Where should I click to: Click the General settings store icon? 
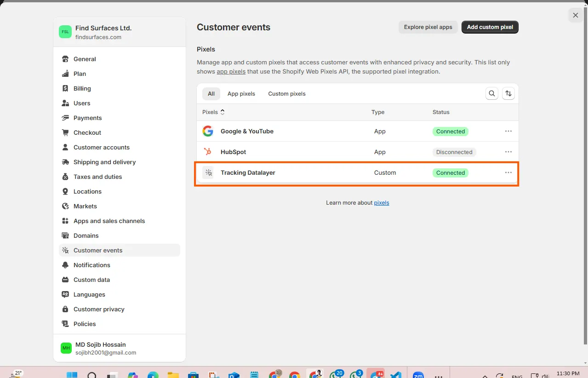point(65,59)
